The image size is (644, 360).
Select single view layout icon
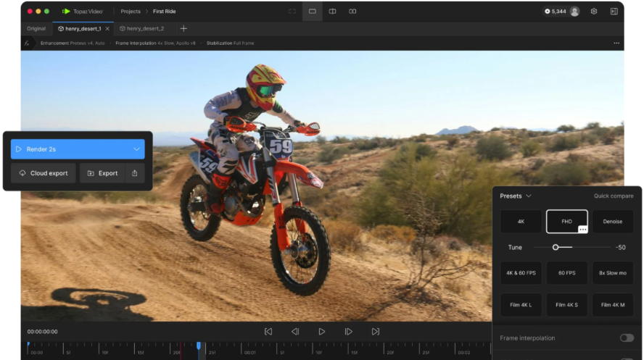point(313,12)
